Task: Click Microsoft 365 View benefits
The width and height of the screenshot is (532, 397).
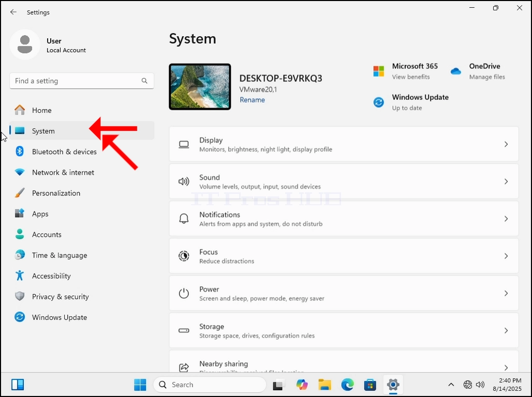Action: point(411,77)
